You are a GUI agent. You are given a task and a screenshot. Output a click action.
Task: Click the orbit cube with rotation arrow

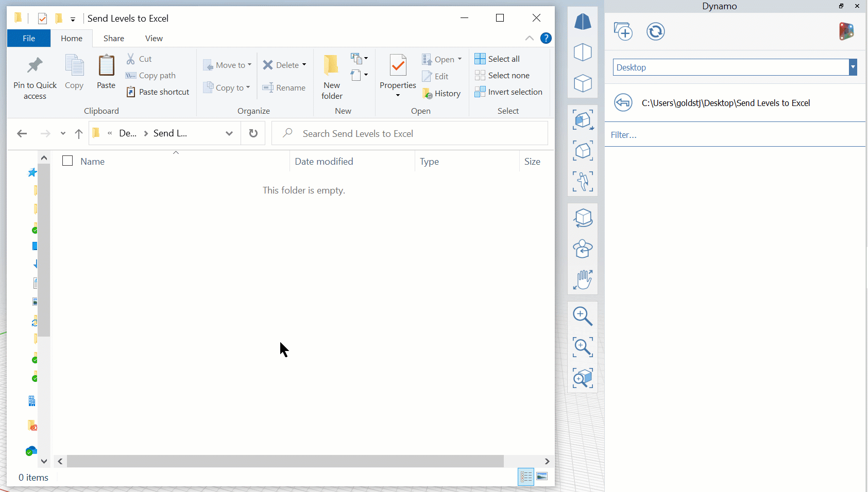point(583,218)
